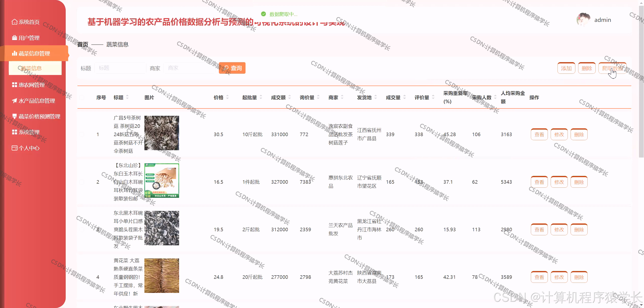Click the green success check icon
644x308 pixels.
(x=263, y=14)
